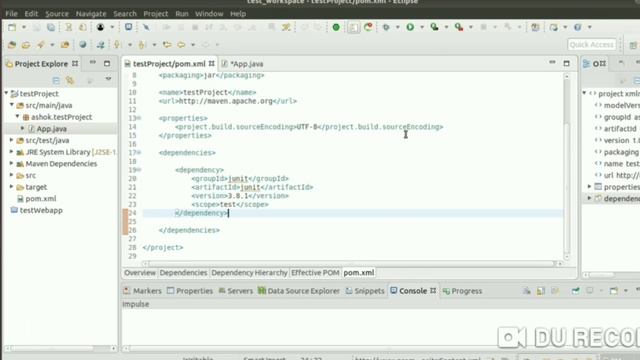Open the Debug button dropdown arrow
The height and width of the screenshot is (360, 640).
pos(398,27)
